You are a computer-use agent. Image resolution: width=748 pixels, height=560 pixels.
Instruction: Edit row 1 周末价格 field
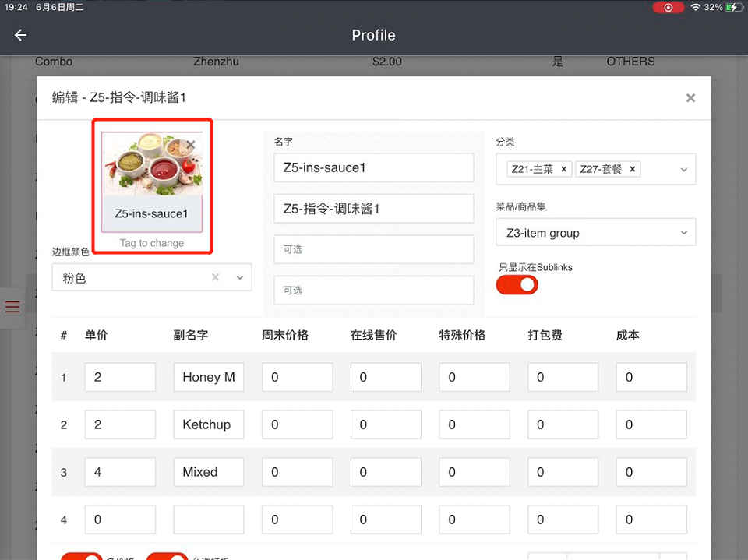(x=297, y=377)
